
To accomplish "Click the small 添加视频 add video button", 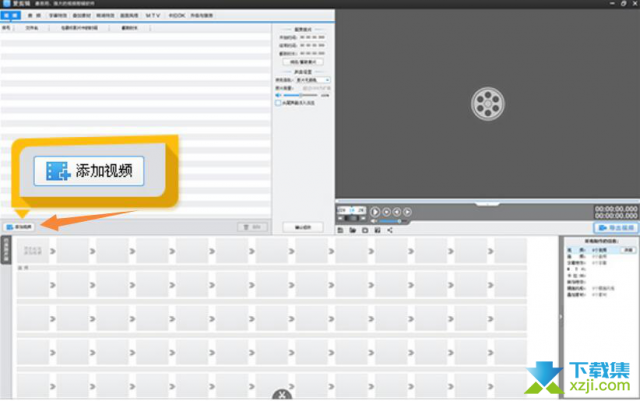I will point(19,227).
